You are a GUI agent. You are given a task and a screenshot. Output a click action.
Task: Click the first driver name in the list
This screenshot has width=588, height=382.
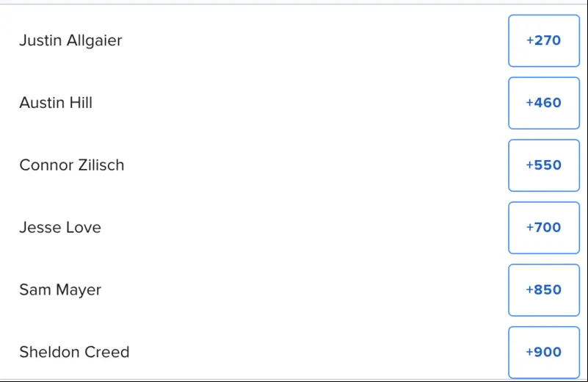(x=70, y=40)
